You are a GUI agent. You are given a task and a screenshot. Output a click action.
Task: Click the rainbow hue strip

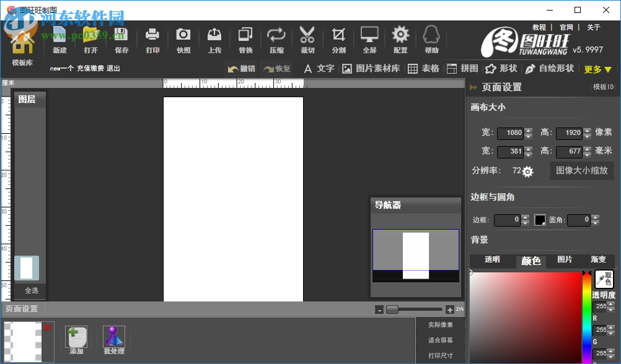pyautogui.click(x=586, y=318)
